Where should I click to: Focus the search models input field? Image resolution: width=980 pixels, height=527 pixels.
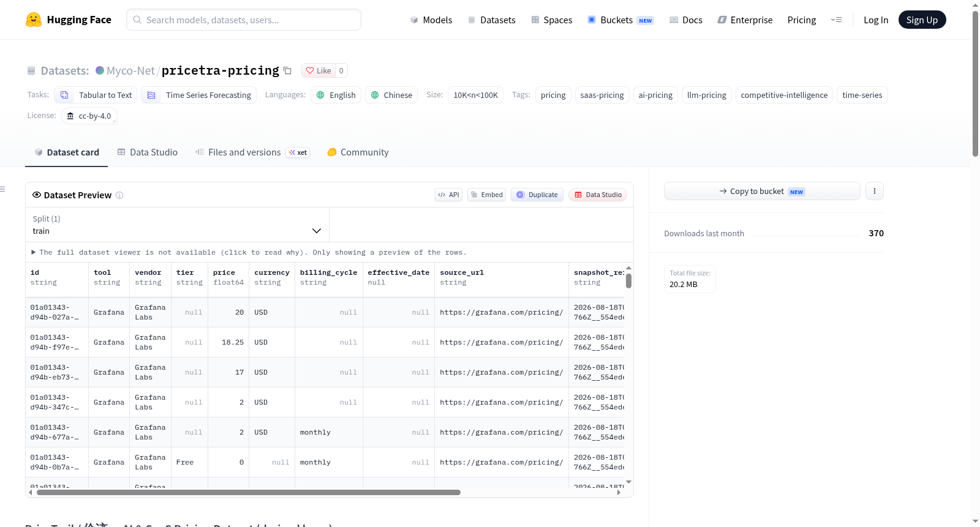(x=244, y=20)
